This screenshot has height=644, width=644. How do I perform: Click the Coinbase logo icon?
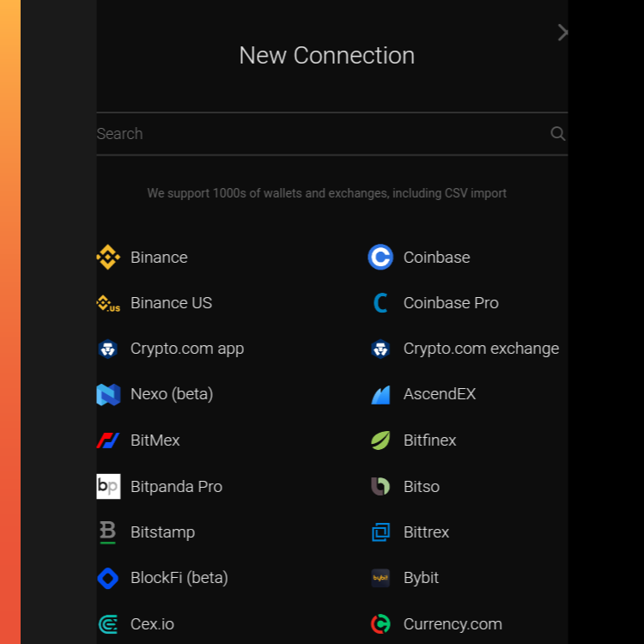click(x=380, y=257)
